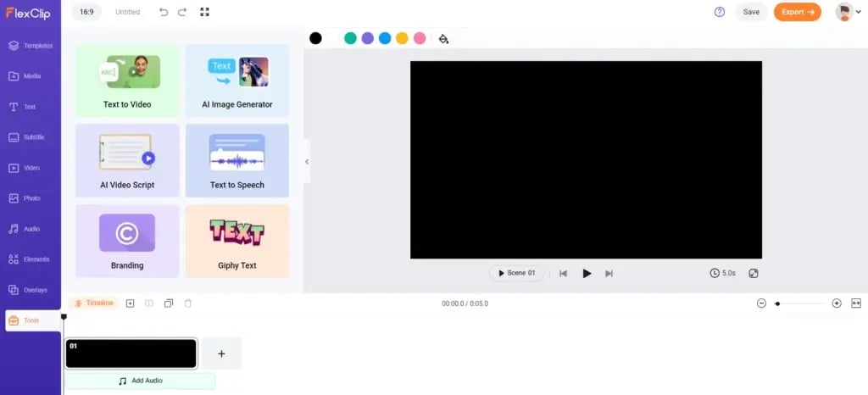Collapse the side panel with the arrow
Viewport: 868px width, 395px height.
[307, 161]
